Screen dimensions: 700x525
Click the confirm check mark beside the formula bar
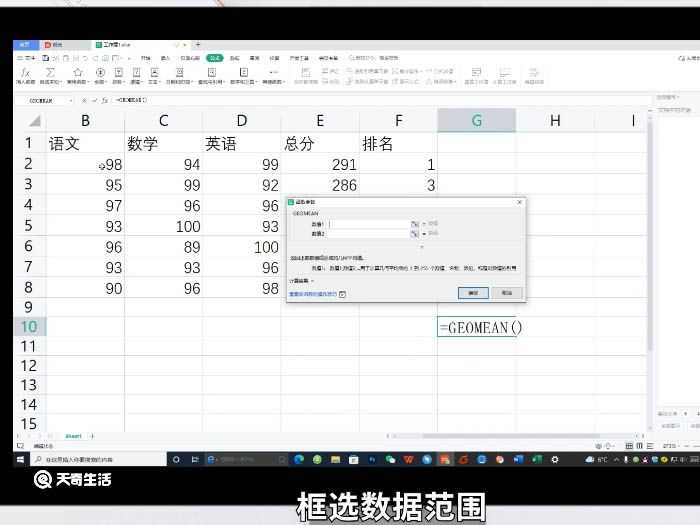[94, 100]
